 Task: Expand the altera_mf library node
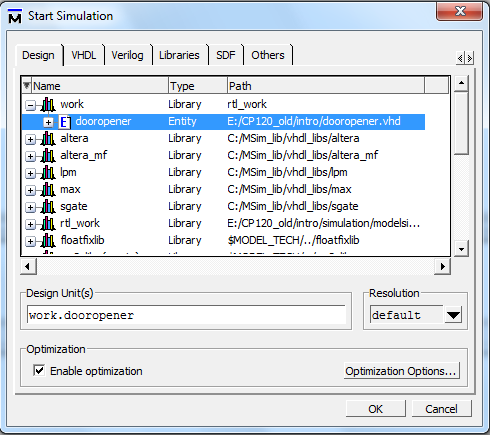tap(30, 156)
